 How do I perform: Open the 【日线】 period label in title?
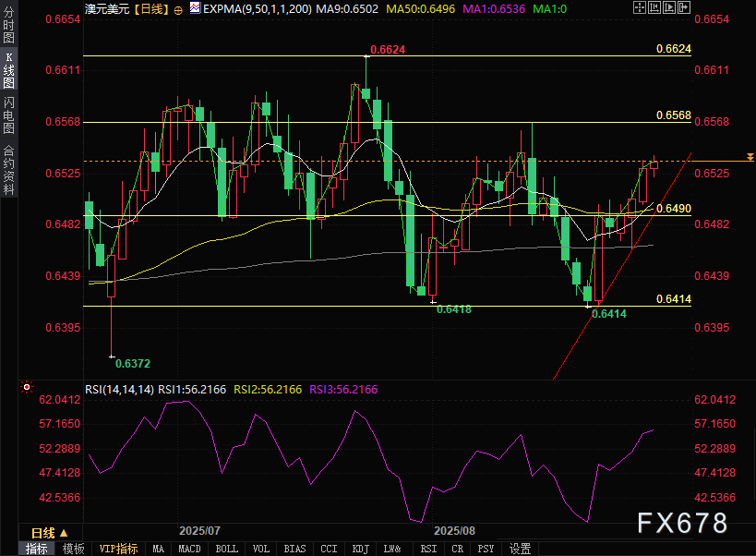pos(150,7)
